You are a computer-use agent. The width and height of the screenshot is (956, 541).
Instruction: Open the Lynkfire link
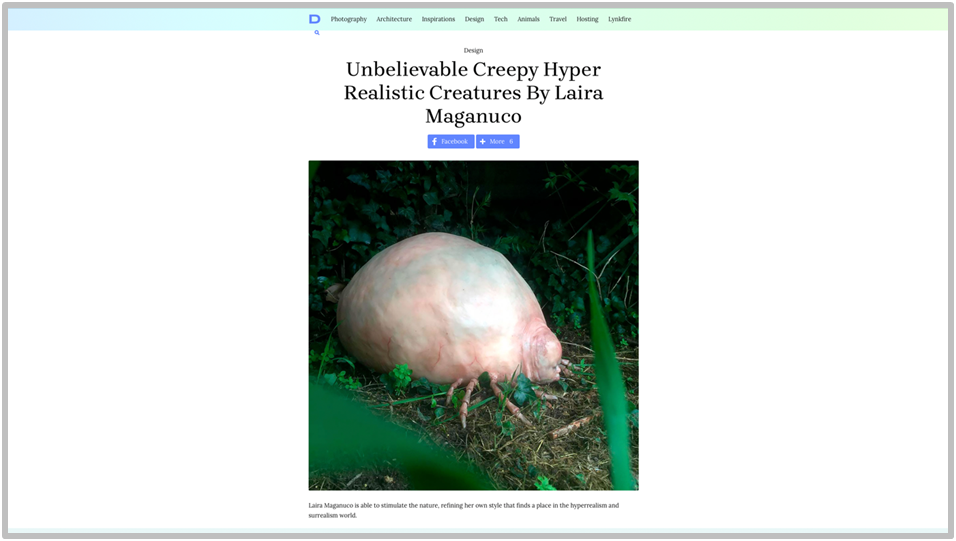(x=619, y=19)
